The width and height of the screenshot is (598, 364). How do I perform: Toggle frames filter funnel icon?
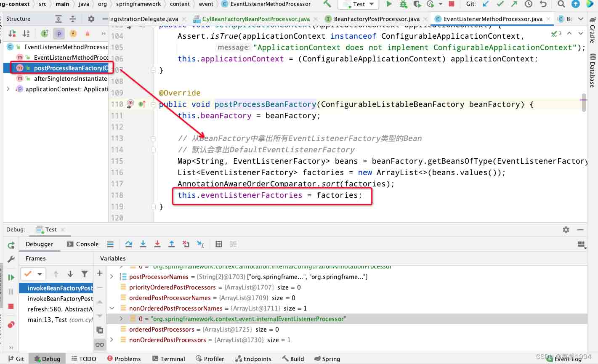(x=85, y=274)
